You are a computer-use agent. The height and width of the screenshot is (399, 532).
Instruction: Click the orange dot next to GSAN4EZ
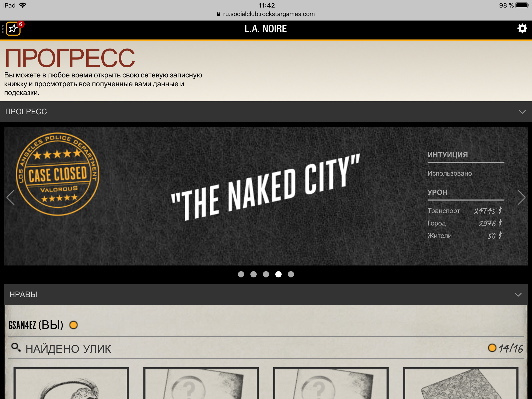[74, 325]
